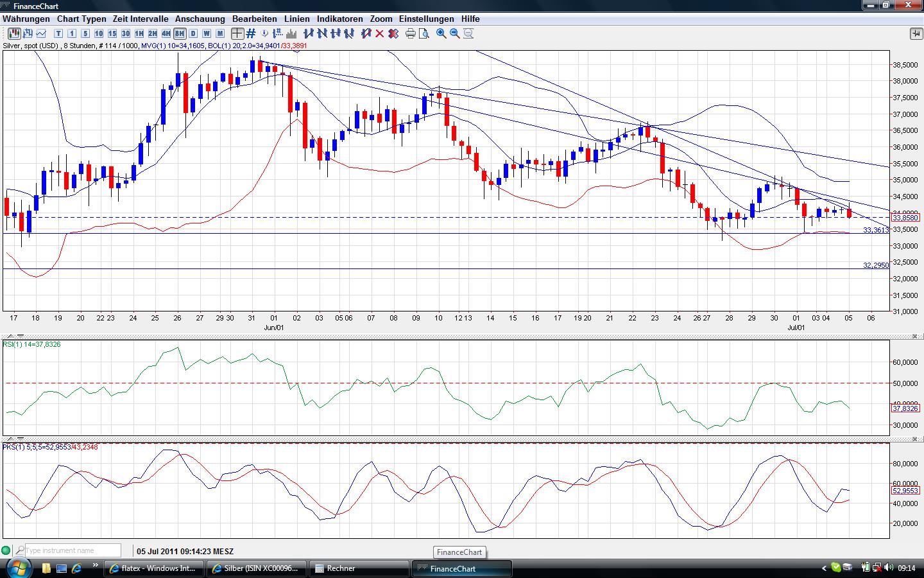The width and height of the screenshot is (924, 578).
Task: Click the PKS(1) 5;5;5 indicator label
Action: [x=51, y=447]
